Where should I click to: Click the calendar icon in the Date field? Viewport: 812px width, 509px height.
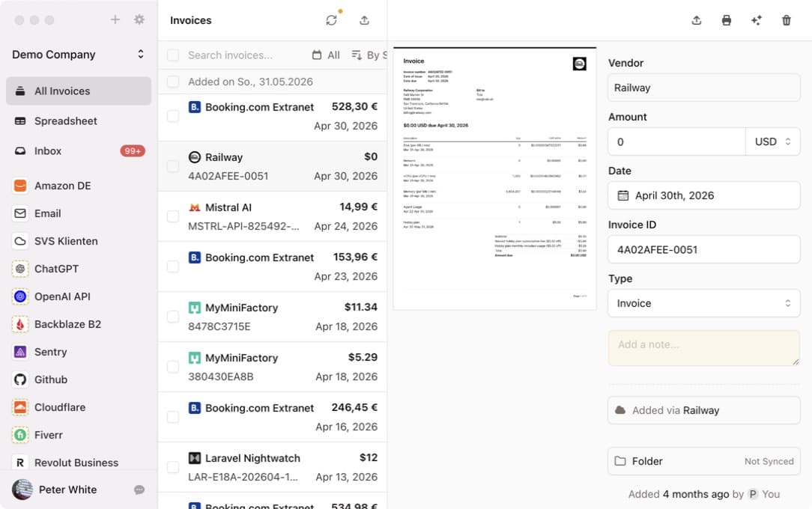click(623, 195)
